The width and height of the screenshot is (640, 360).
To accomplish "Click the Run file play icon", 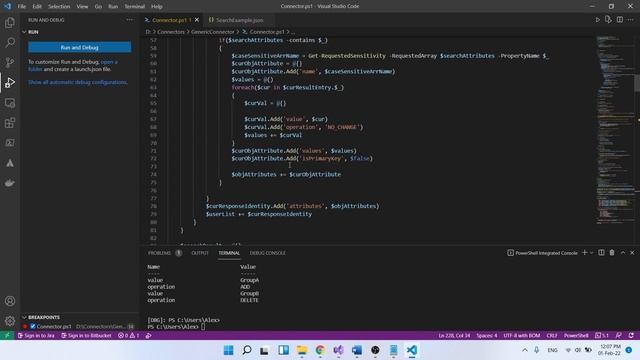I will [x=598, y=20].
